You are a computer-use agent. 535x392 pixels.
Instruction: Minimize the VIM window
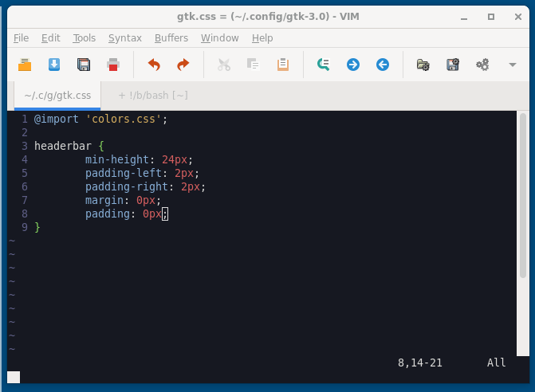point(464,17)
